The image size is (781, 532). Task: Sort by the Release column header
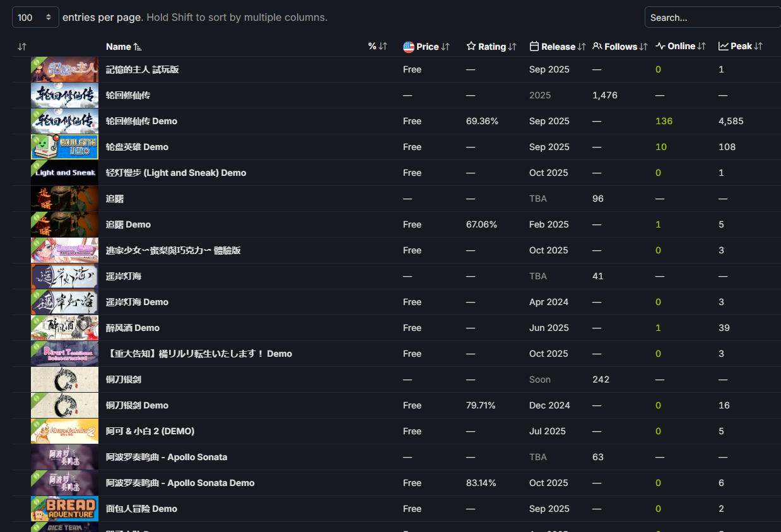[x=558, y=47]
